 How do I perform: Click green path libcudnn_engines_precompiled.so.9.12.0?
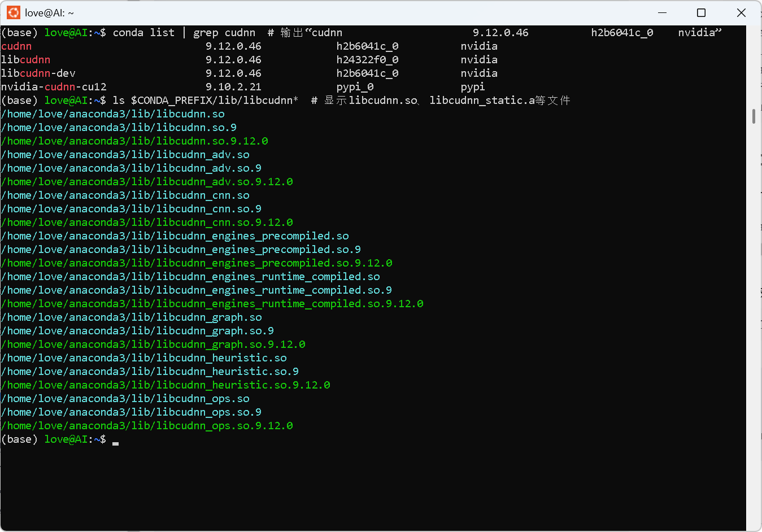197,263
